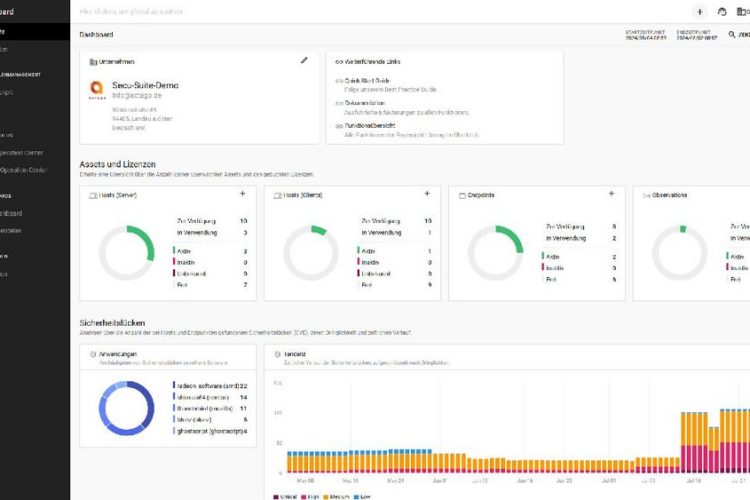Click the info@ email address under Secu-Suite-Demo
The width and height of the screenshot is (750, 500).
pos(137,96)
